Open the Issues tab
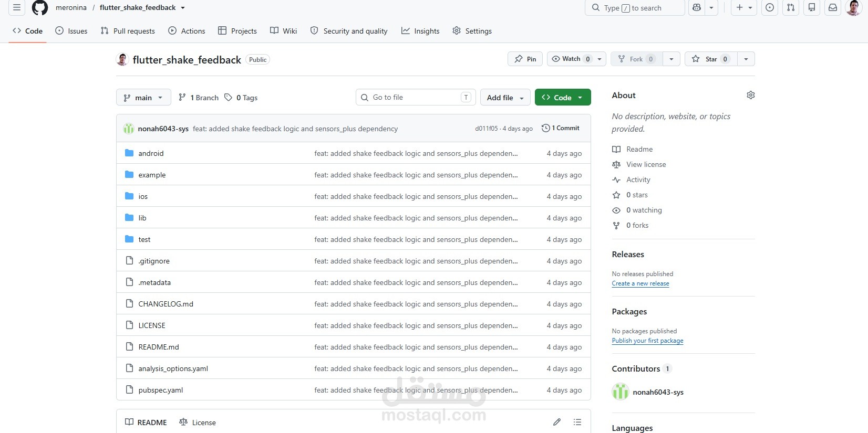 tap(71, 31)
